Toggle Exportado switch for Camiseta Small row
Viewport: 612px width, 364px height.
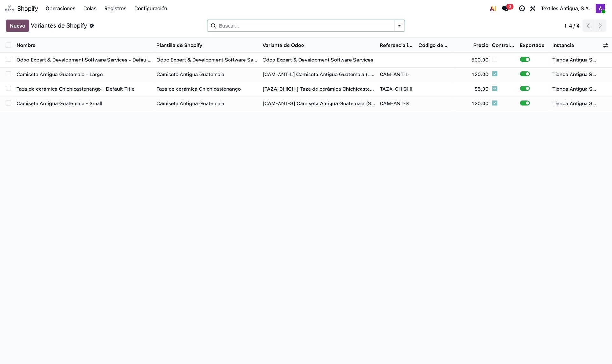pos(525,103)
